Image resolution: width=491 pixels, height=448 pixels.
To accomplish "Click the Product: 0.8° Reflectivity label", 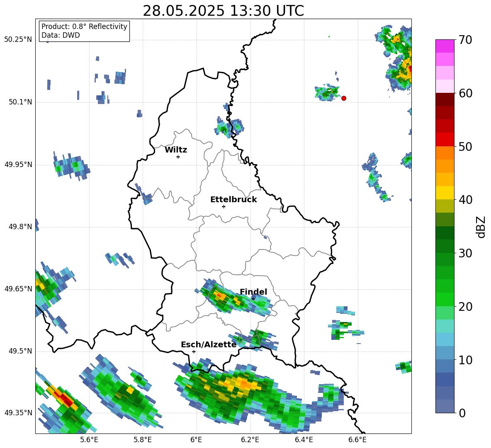I will click(x=84, y=26).
